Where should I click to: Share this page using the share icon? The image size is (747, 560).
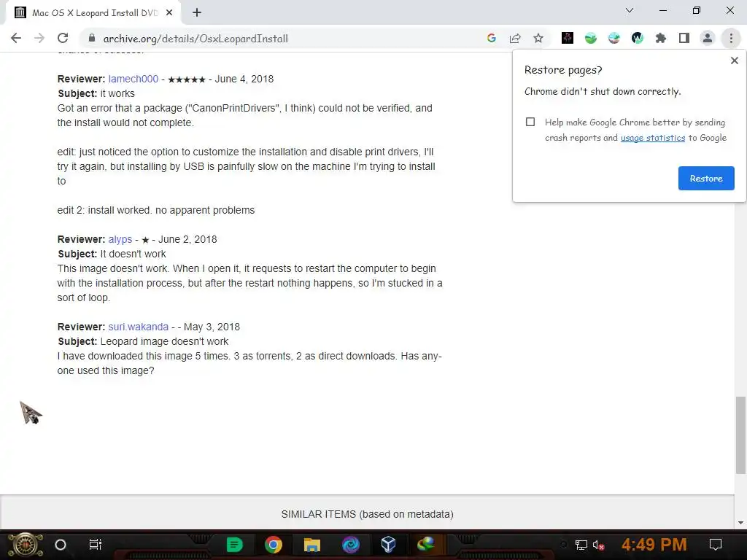[515, 38]
